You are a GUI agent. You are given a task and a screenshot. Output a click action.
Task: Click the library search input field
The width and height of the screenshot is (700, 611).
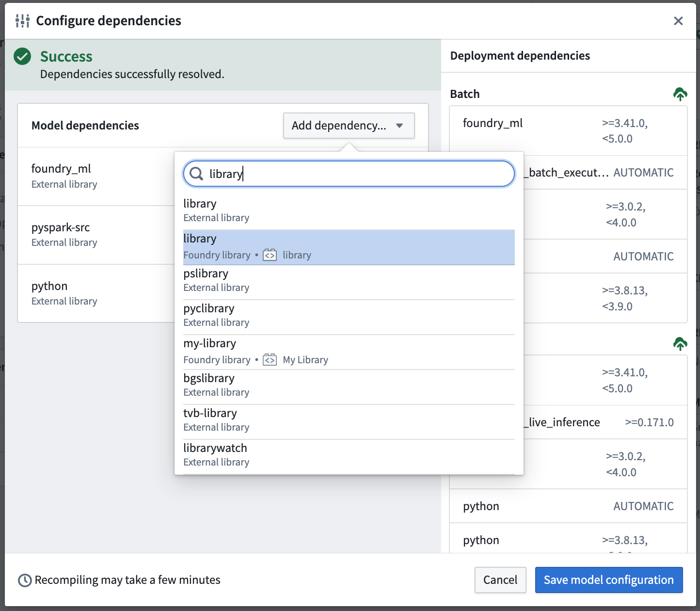click(349, 174)
